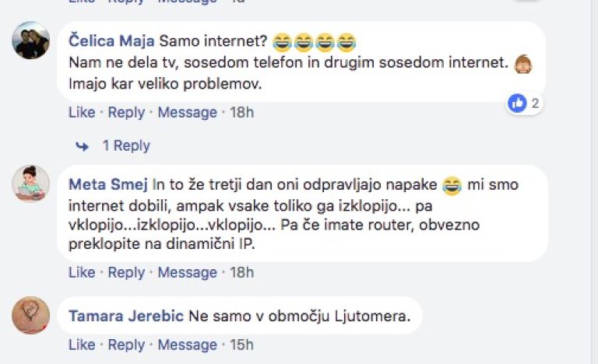The image size is (598, 364).
Task: Message Čelica Maja from her comment
Action: click(187, 113)
